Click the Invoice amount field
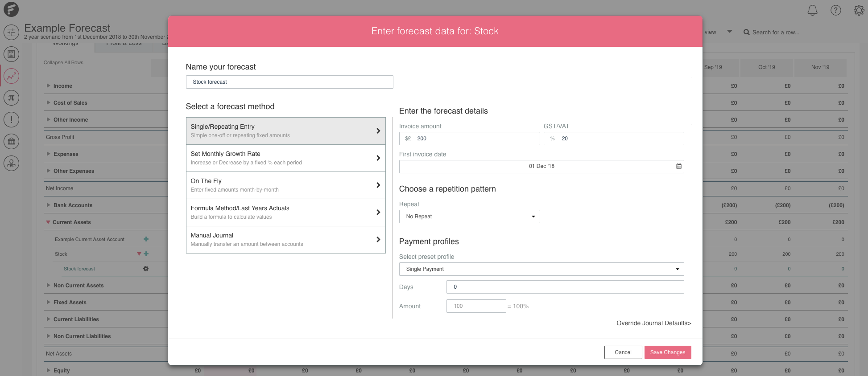This screenshot has height=376, width=868. (469, 139)
